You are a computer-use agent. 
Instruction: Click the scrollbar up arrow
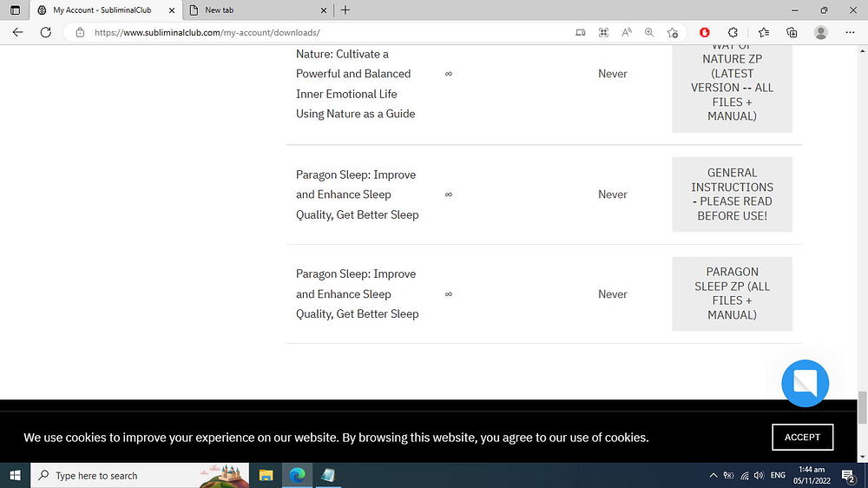coord(863,50)
